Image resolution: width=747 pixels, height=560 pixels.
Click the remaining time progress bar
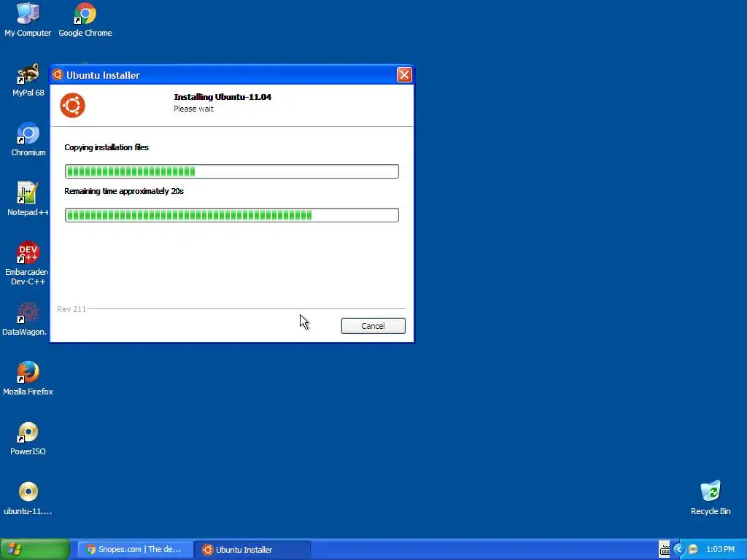point(231,215)
